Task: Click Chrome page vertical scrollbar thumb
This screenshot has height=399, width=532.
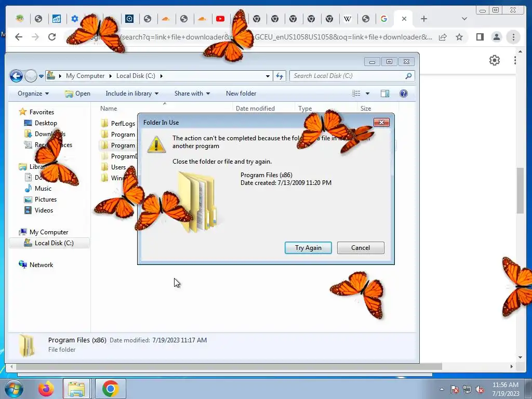Action: [520, 190]
